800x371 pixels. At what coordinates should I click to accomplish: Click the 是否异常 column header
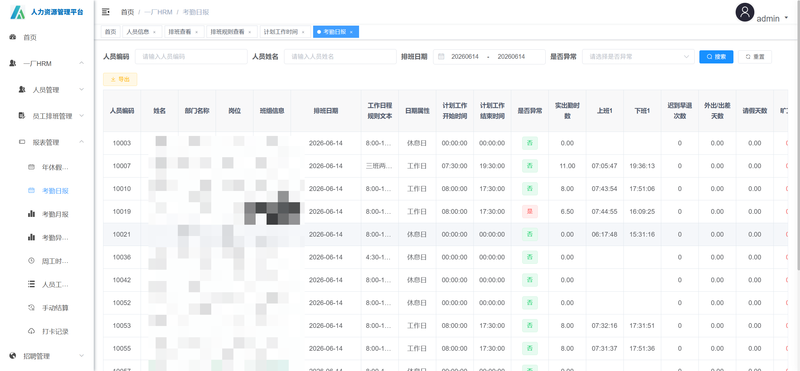[530, 111]
